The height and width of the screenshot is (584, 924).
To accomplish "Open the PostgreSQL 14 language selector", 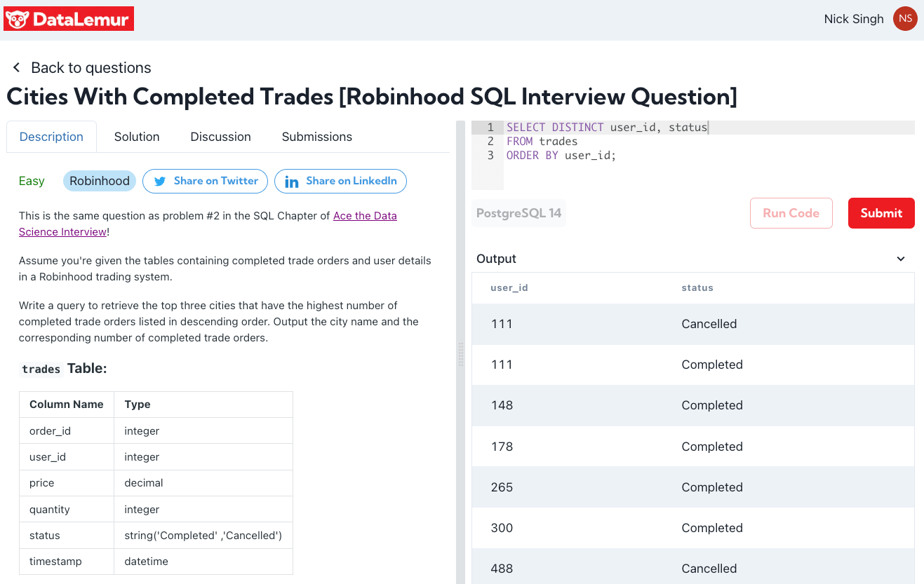I will 518,213.
